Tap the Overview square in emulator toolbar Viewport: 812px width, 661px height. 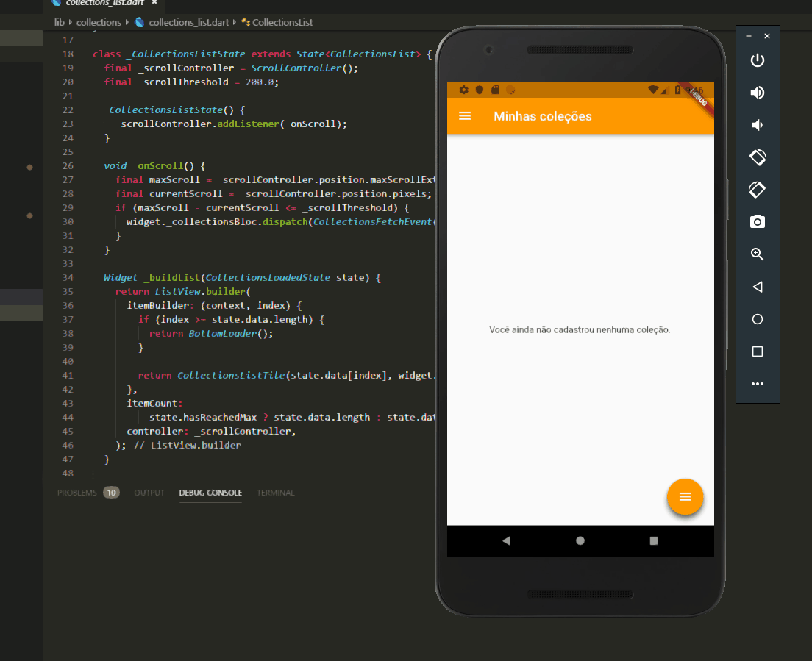pyautogui.click(x=757, y=351)
